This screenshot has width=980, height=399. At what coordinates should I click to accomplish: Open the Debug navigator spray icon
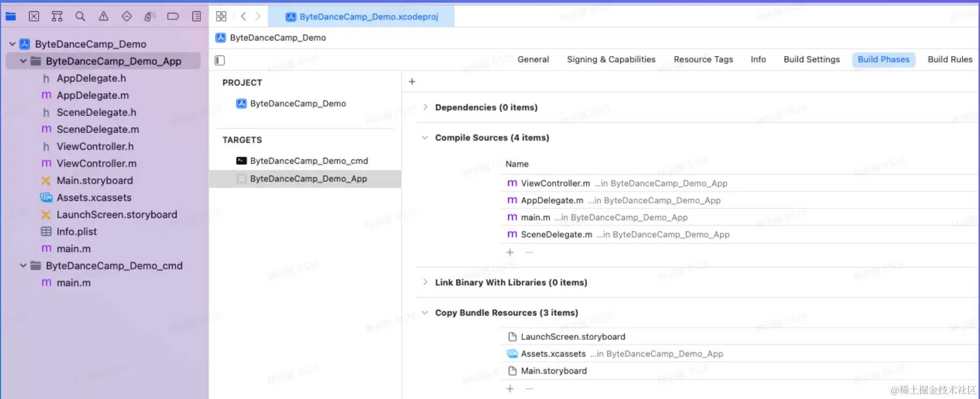(150, 17)
